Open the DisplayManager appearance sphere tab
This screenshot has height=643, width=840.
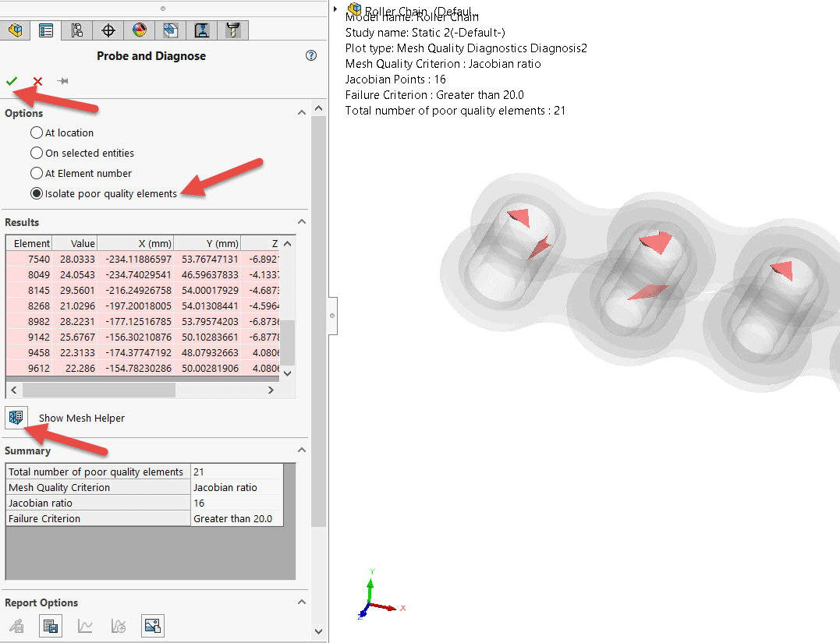click(x=140, y=30)
